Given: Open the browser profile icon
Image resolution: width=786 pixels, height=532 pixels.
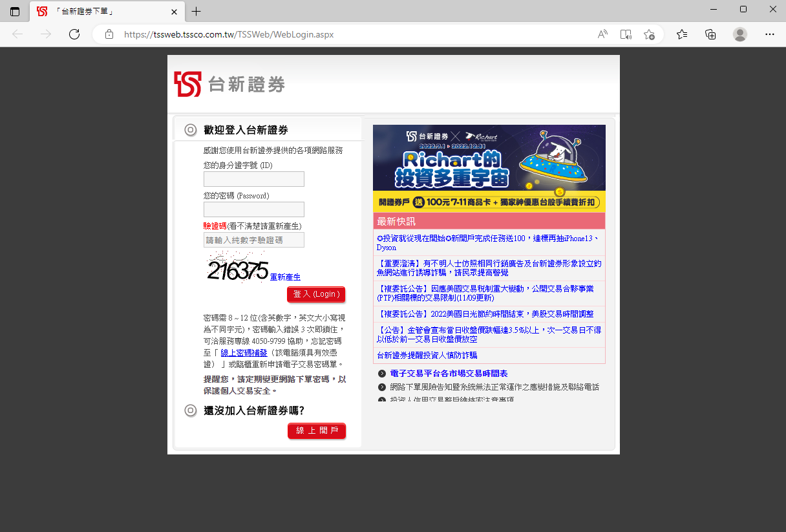Looking at the screenshot, I should point(740,34).
